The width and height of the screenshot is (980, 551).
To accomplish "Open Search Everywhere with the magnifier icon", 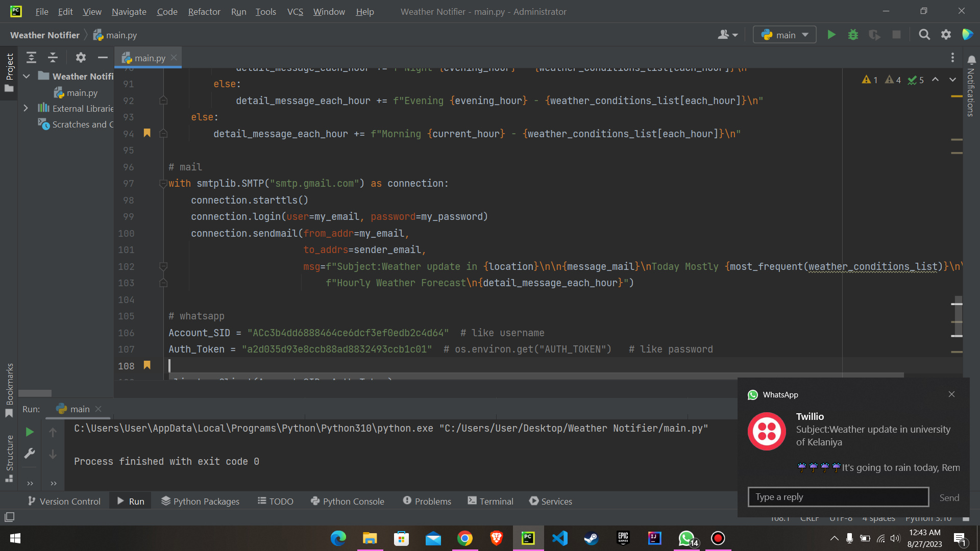I will click(x=924, y=34).
